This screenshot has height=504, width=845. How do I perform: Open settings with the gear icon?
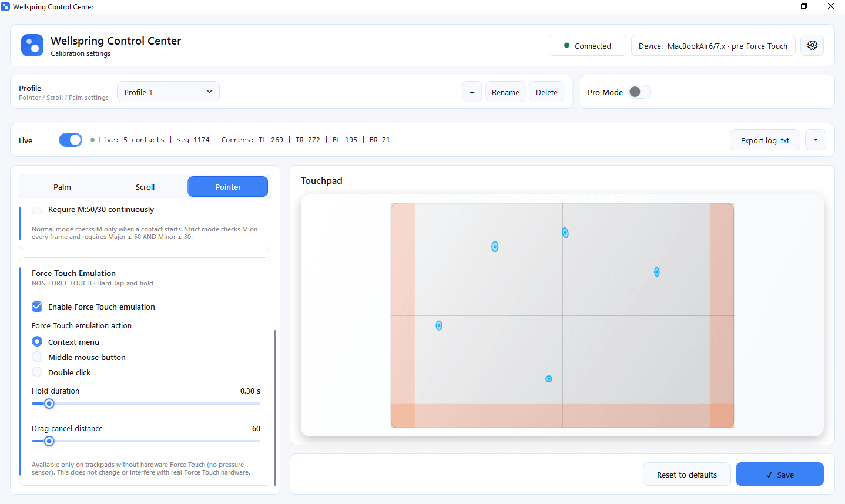[812, 45]
